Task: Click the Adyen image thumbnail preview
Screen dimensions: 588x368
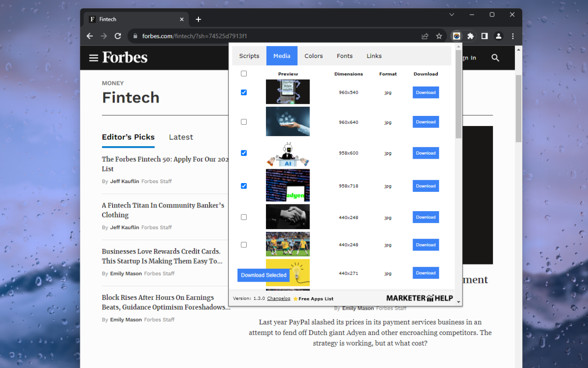Action: pyautogui.click(x=288, y=185)
